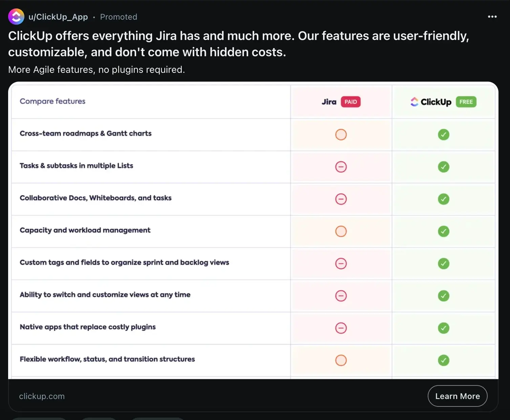Click the u/ClickUp_App username link
The height and width of the screenshot is (420, 510).
(x=58, y=17)
